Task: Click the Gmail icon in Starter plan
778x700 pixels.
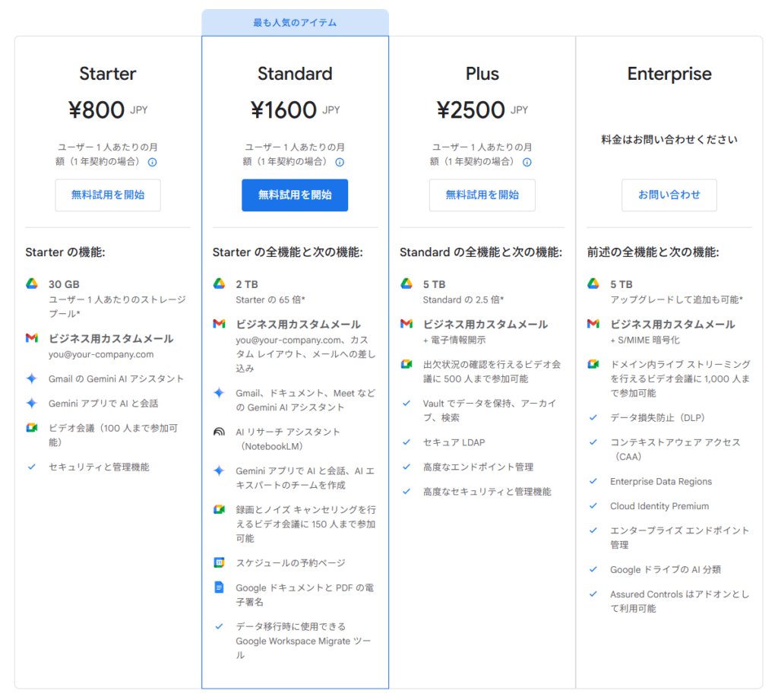Action: coord(32,338)
